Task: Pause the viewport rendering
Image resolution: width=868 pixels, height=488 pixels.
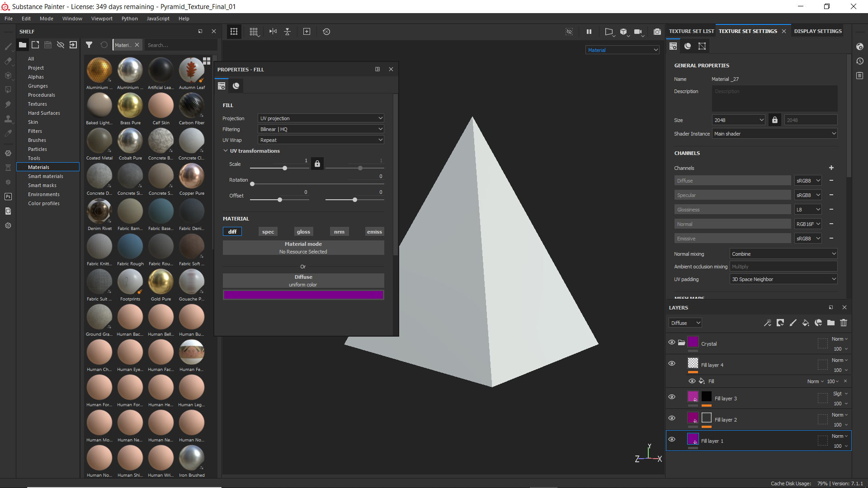Action: (589, 32)
